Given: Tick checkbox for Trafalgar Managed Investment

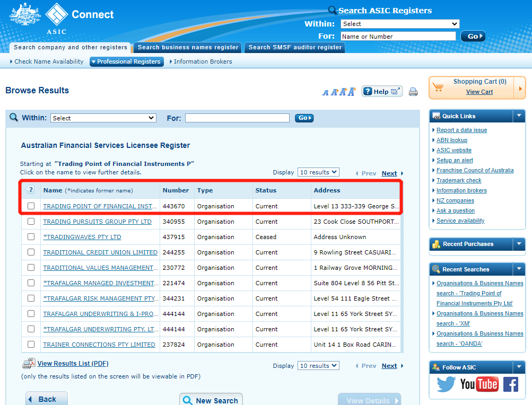Looking at the screenshot, I should click(x=31, y=283).
